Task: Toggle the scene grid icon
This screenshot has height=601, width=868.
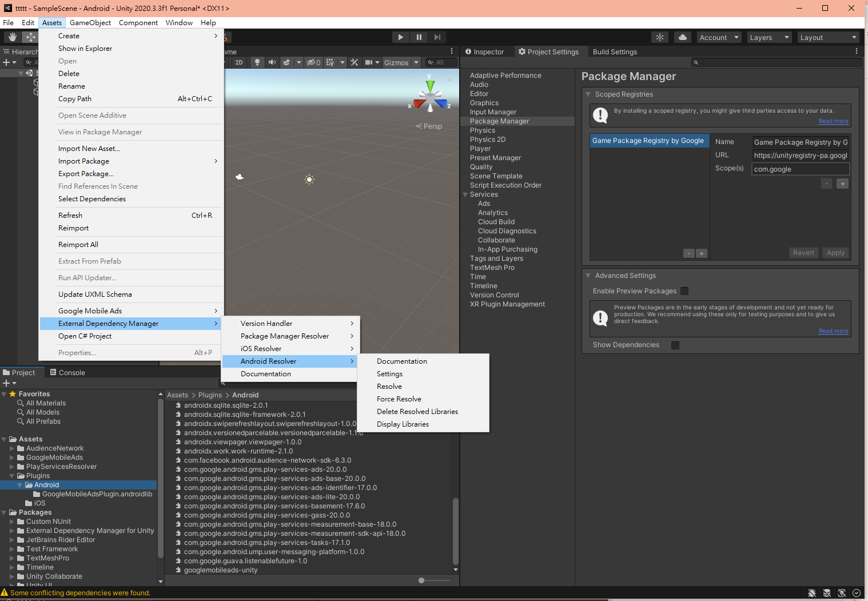Action: (330, 62)
